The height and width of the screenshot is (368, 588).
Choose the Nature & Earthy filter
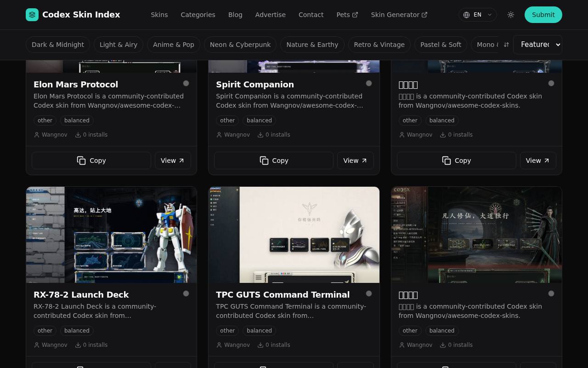312,45
